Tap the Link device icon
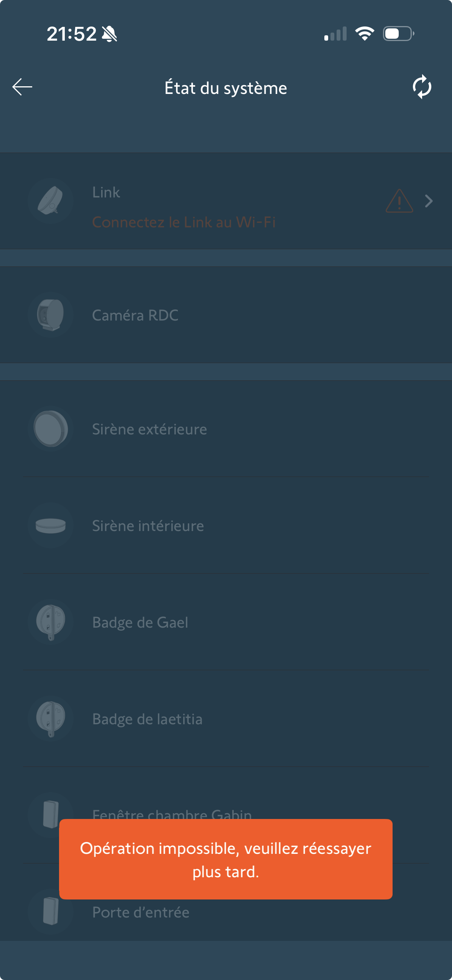 pos(51,201)
